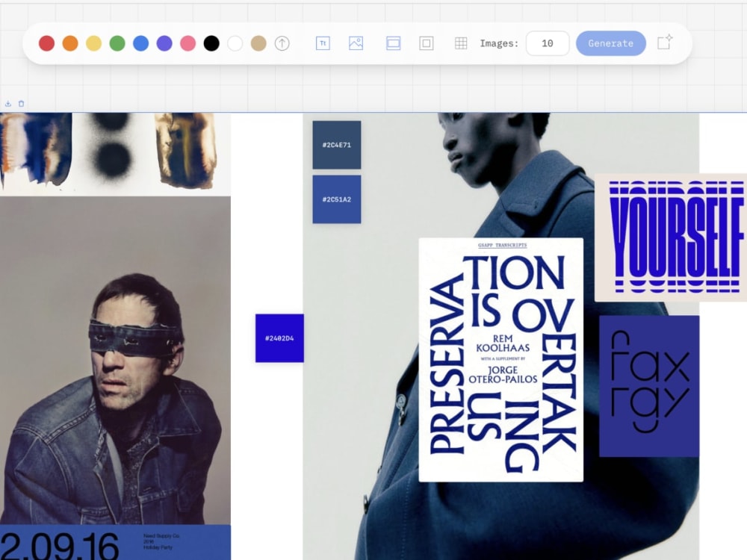Screen dimensions: 747x560
Task: Choose the green color swatch
Action: tap(117, 43)
